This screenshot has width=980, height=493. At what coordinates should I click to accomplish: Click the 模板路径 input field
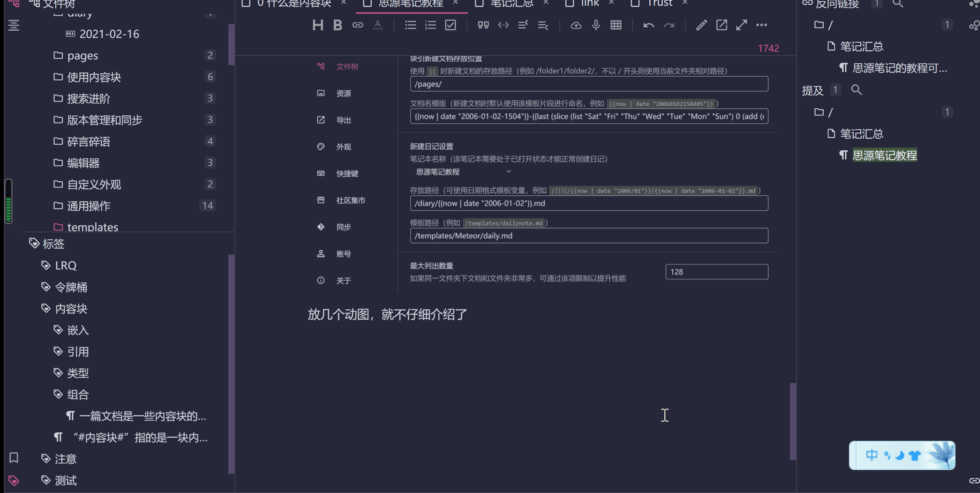(x=588, y=236)
